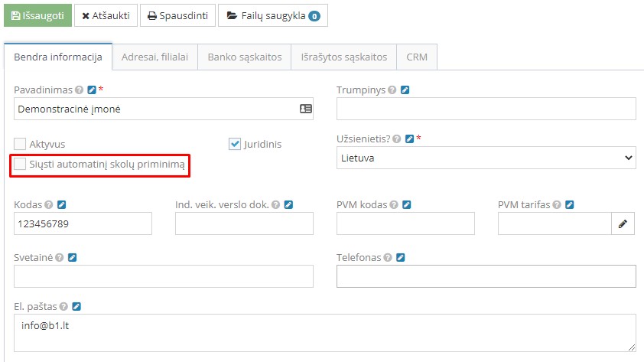This screenshot has height=362, width=644.
Task: Click help icon next to Pavadinimas
Action: [x=80, y=90]
